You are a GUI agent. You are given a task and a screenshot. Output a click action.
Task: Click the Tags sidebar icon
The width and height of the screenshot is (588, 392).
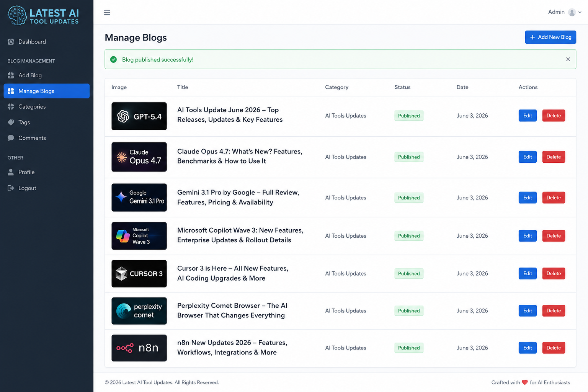(x=11, y=122)
